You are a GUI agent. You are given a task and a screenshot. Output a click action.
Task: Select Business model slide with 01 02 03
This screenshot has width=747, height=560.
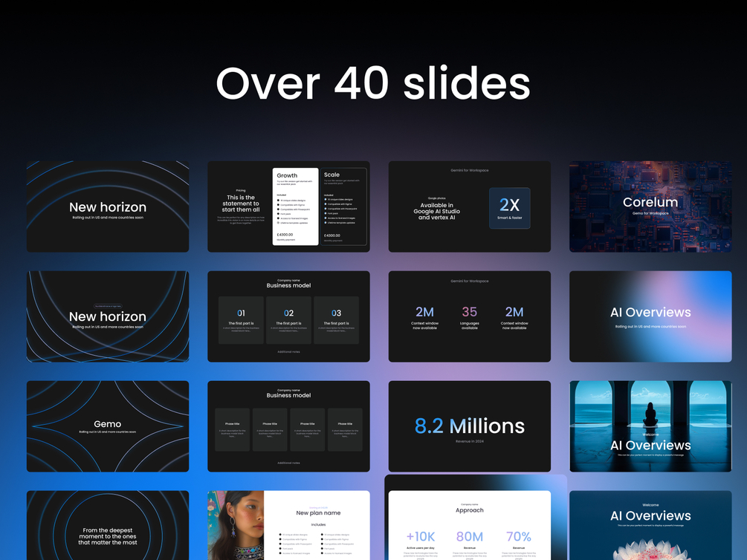(x=288, y=316)
